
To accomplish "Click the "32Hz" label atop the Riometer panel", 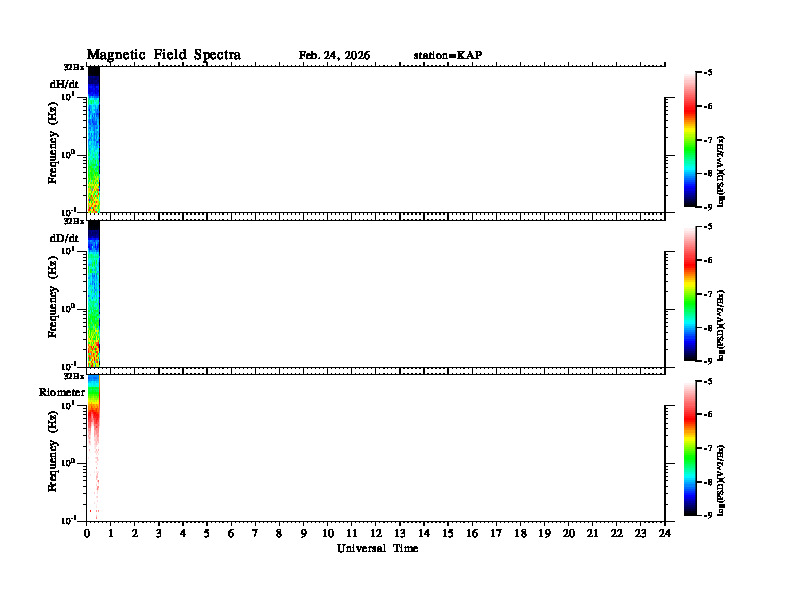I will 74,376.
